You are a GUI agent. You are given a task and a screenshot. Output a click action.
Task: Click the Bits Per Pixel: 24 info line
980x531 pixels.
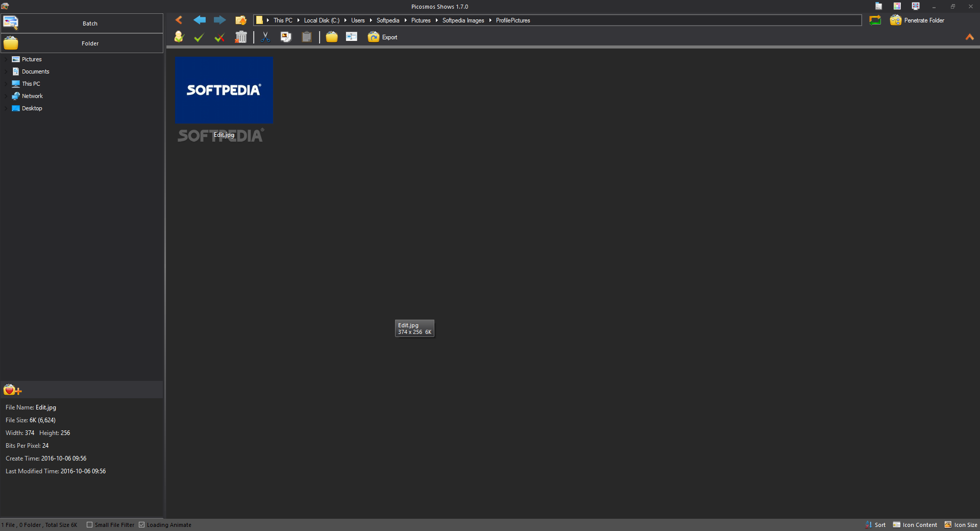point(27,446)
